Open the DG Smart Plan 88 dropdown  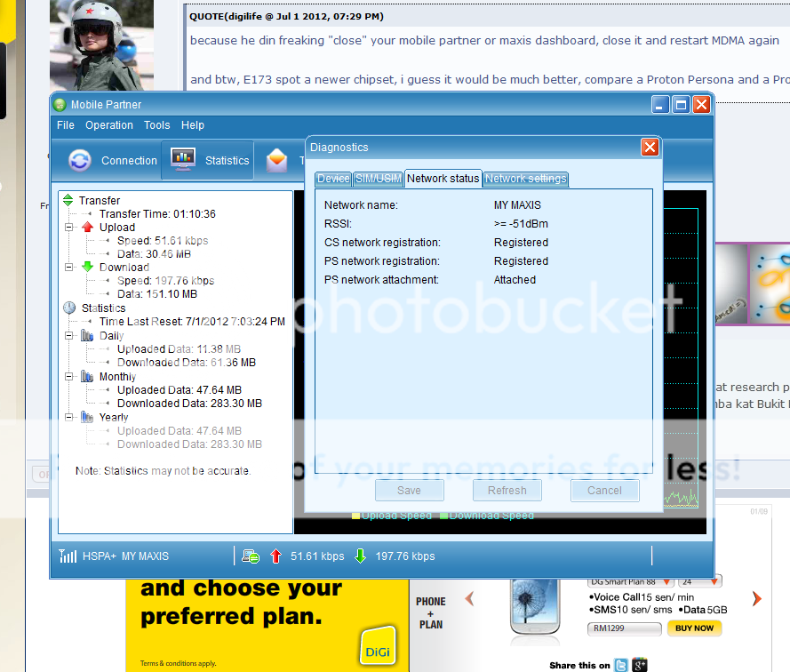tap(666, 581)
